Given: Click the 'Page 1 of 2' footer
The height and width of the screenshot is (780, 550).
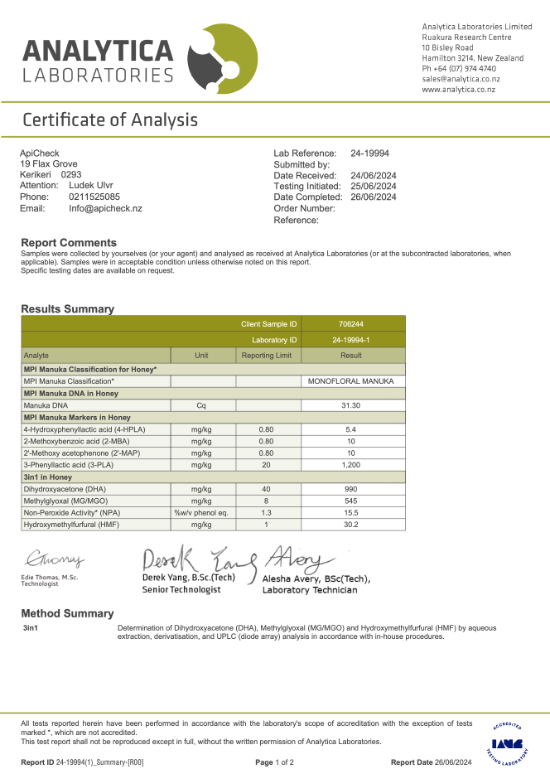Looking at the screenshot, I should tap(275, 762).
